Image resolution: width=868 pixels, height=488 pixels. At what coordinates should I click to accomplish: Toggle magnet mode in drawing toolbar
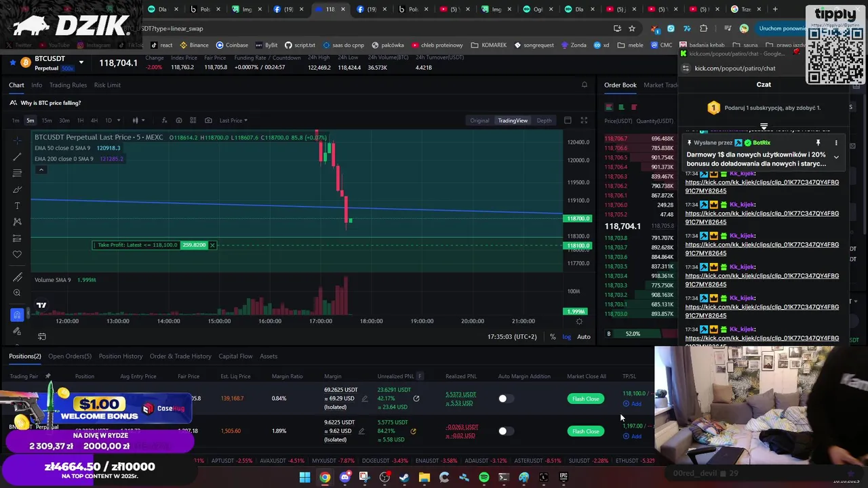[17, 315]
